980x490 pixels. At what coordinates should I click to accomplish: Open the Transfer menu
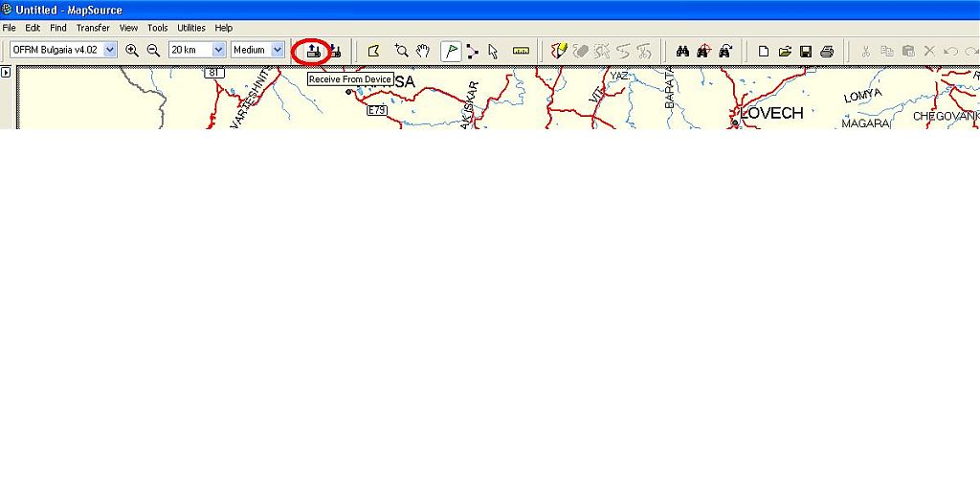[x=93, y=28]
